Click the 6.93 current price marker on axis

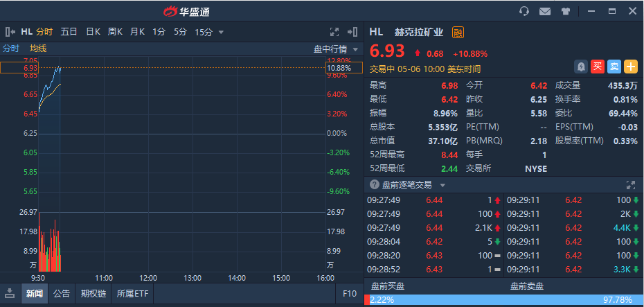click(x=19, y=68)
